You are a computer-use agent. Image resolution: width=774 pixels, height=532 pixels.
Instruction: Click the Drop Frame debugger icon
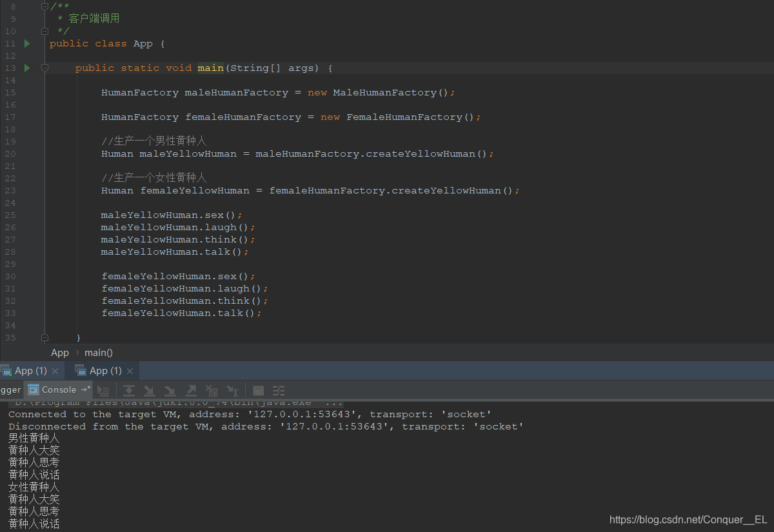point(212,390)
